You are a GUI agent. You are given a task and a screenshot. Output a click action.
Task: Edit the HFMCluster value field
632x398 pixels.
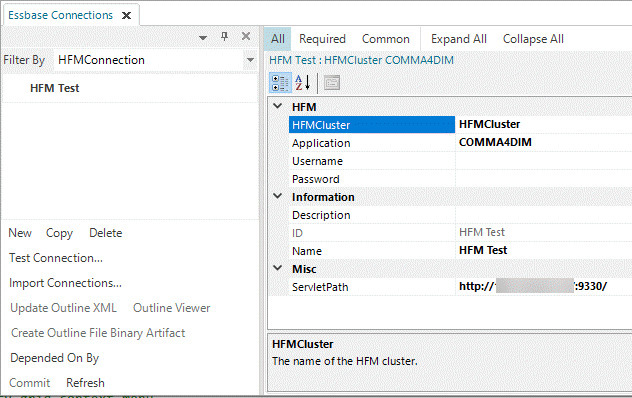pos(543,124)
